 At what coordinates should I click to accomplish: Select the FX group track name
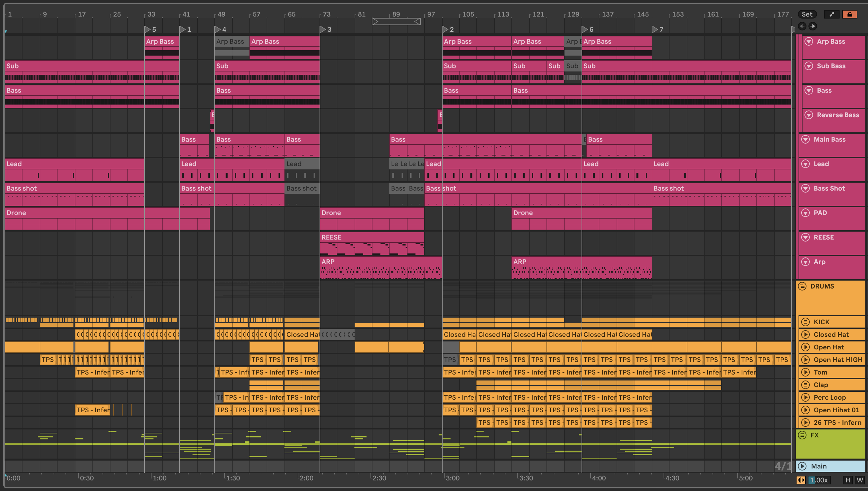click(x=814, y=435)
